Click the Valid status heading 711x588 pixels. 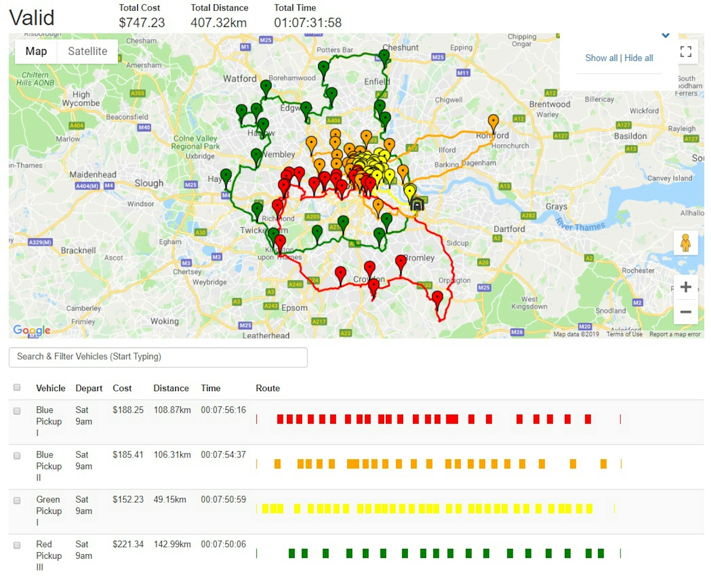(x=31, y=18)
